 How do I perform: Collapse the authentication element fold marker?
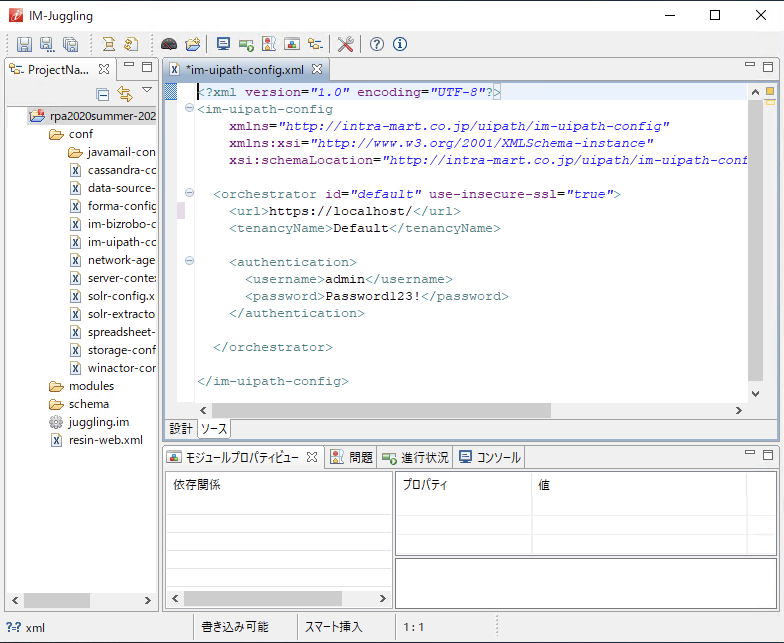click(x=189, y=260)
